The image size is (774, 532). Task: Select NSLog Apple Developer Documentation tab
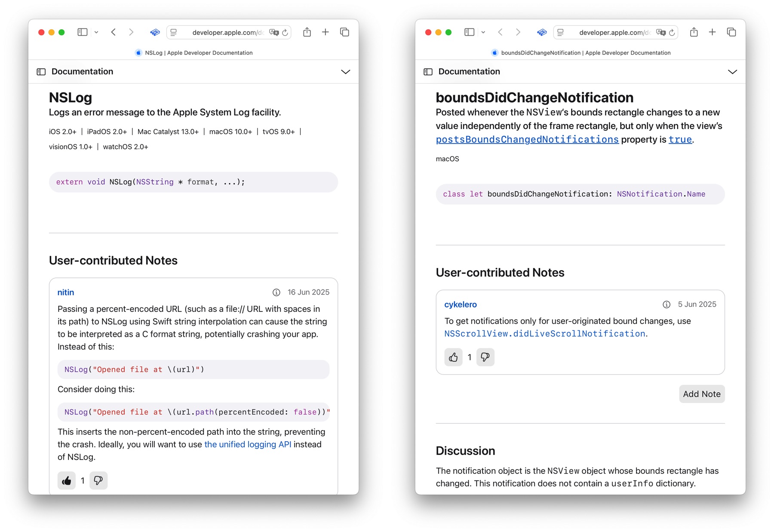193,52
